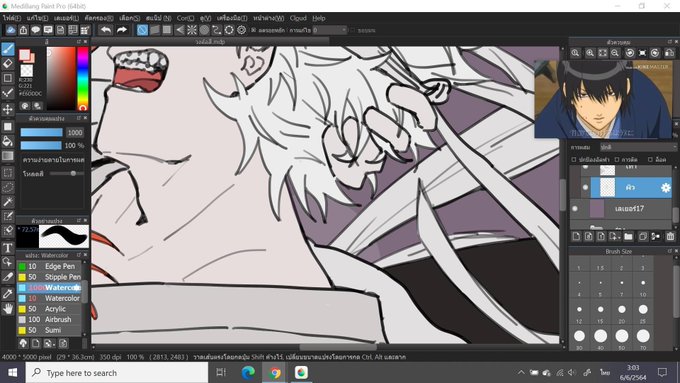Open the correction value dropdown in toolbar
680x383 pixels.
pos(330,30)
